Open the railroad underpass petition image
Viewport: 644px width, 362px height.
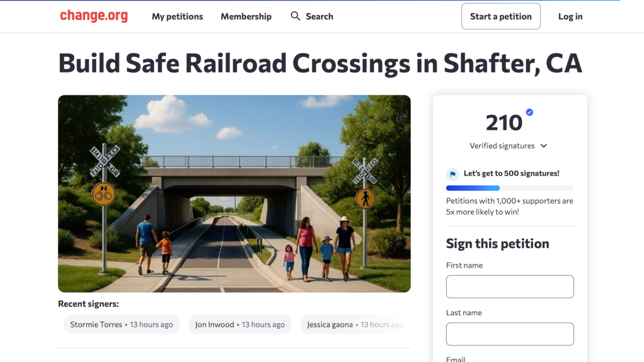(234, 194)
